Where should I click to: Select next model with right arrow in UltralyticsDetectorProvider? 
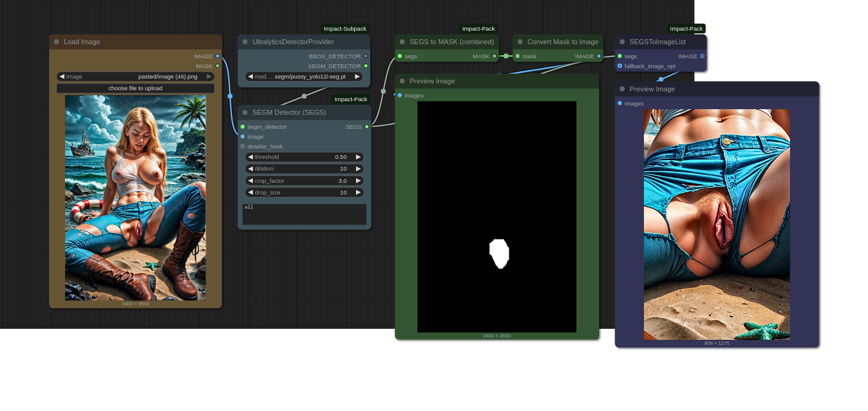coord(357,77)
